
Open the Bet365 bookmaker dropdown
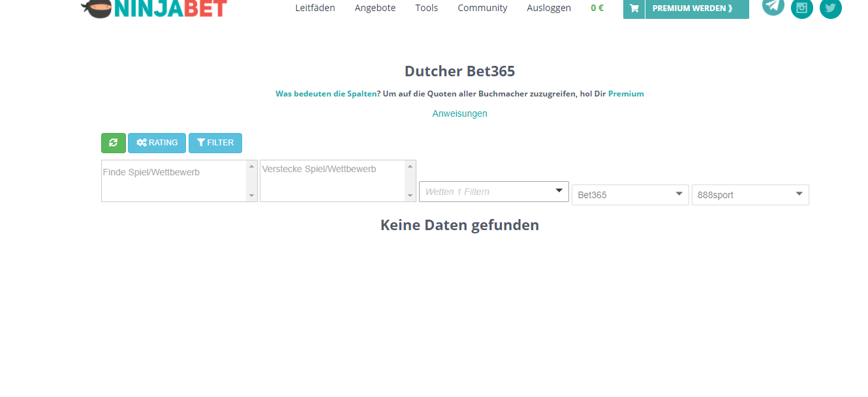(630, 195)
